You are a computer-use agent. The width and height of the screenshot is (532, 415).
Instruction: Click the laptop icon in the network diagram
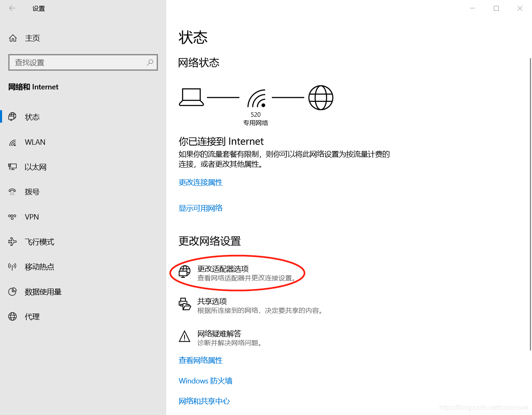coord(191,97)
